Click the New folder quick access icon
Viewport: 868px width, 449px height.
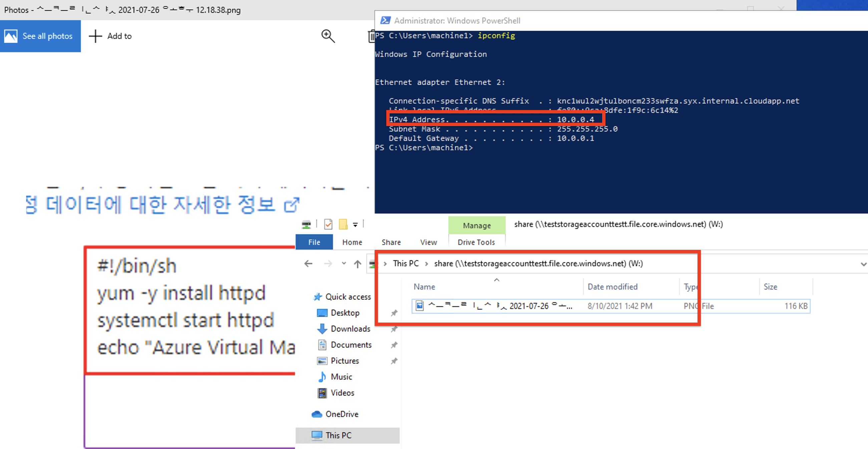click(343, 224)
